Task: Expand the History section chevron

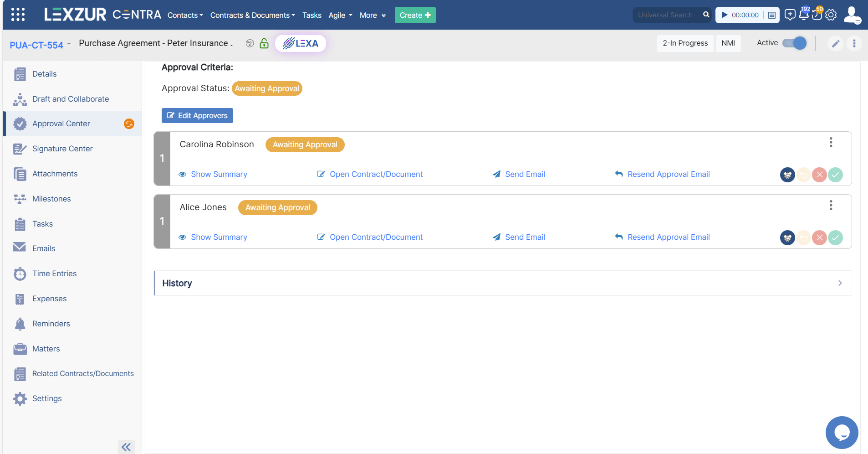Action: click(840, 283)
